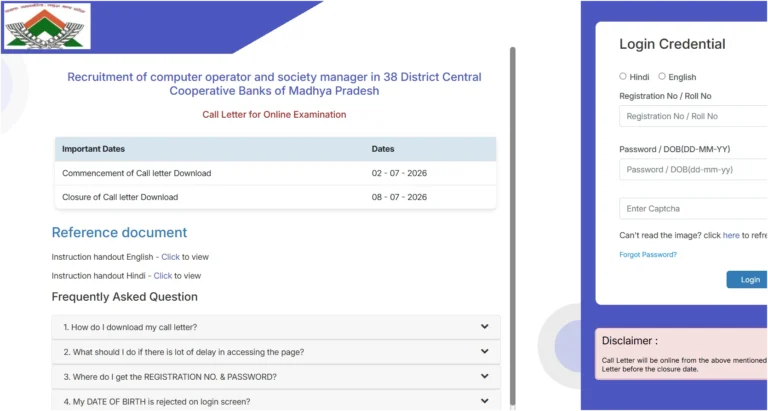The width and height of the screenshot is (768, 411).
Task: Click chevron on 'DATE OF BIRTH is rejected' row
Action: coord(484,401)
